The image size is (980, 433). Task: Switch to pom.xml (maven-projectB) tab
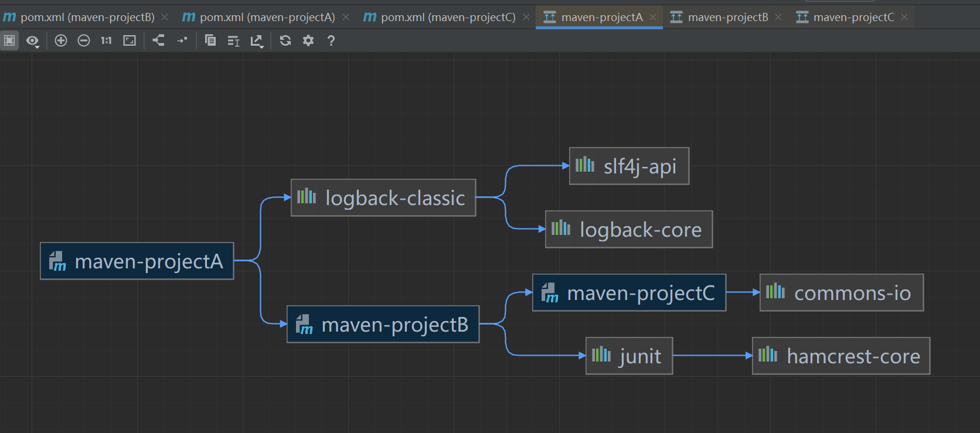(87, 18)
